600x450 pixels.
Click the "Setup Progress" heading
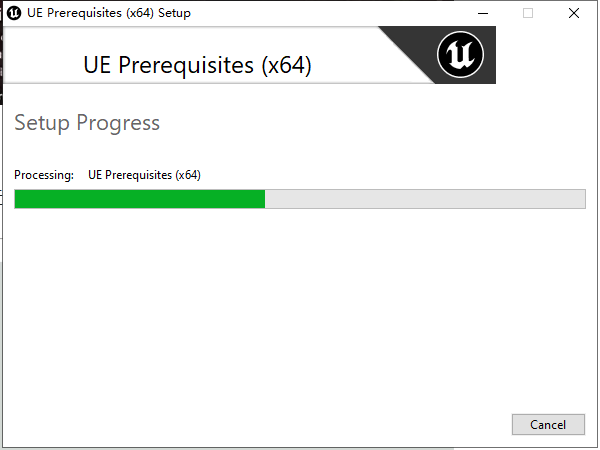click(87, 123)
